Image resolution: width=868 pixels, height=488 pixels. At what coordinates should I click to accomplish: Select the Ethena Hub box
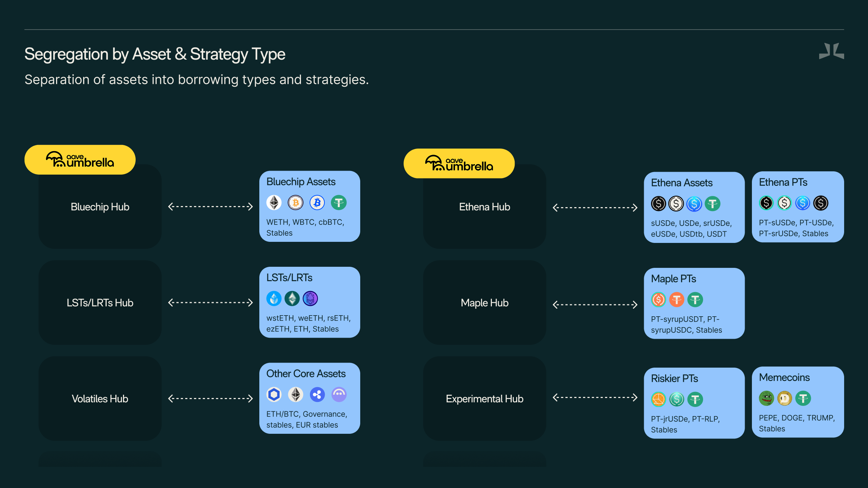pyautogui.click(x=485, y=206)
